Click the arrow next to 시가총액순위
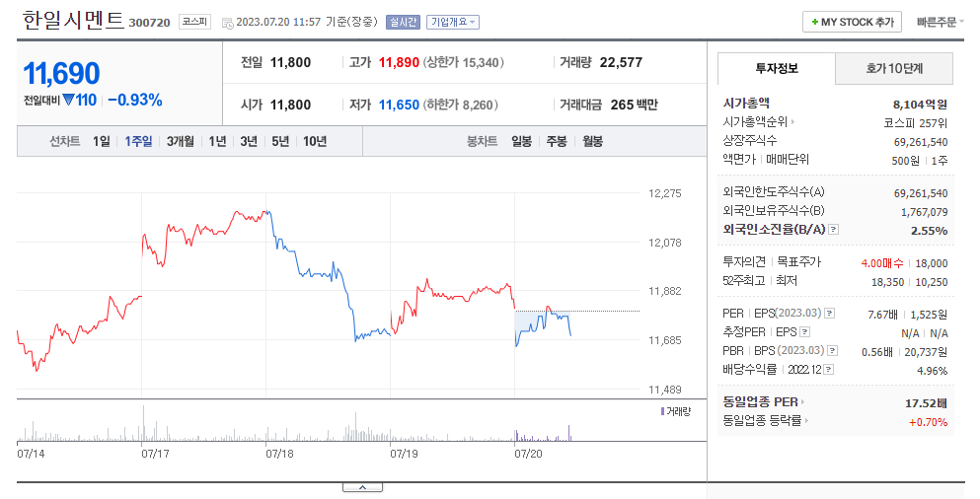The width and height of the screenshot is (980, 499). point(792,121)
